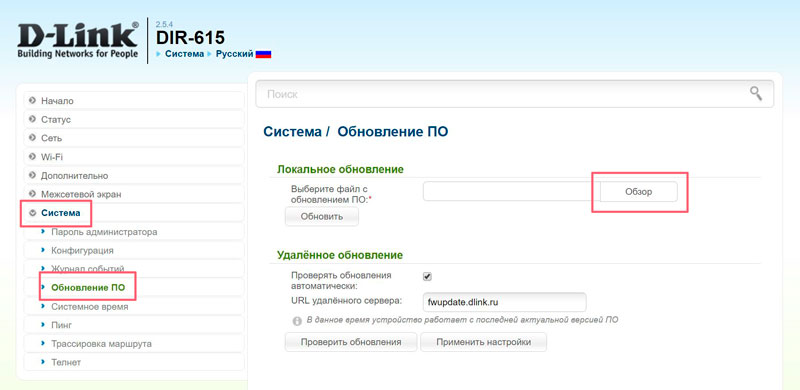Click the info icon beside firmware status message
Viewport: 800px width, 390px height.
coord(297,321)
